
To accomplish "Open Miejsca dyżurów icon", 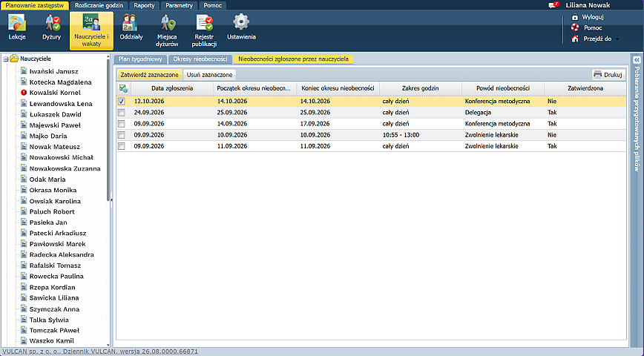I will point(168,22).
